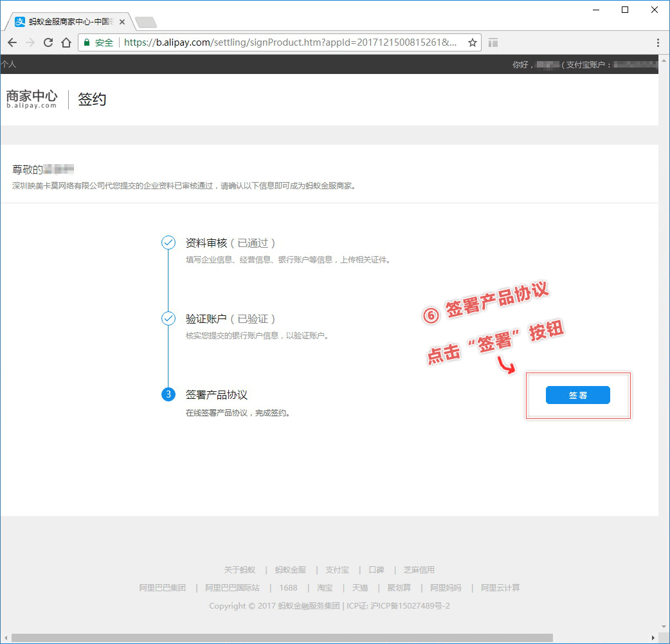Click the 验证账户 step checkmark icon
This screenshot has width=670, height=644.
point(168,318)
